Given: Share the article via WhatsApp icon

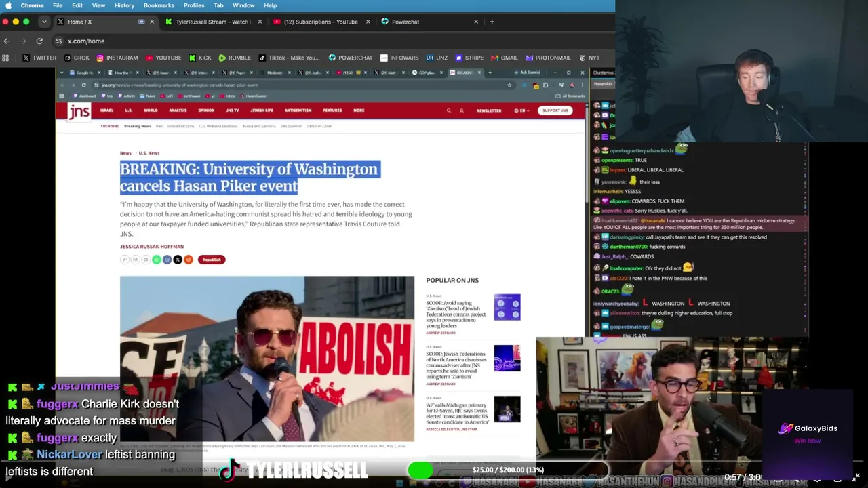Looking at the screenshot, I should click(x=156, y=260).
